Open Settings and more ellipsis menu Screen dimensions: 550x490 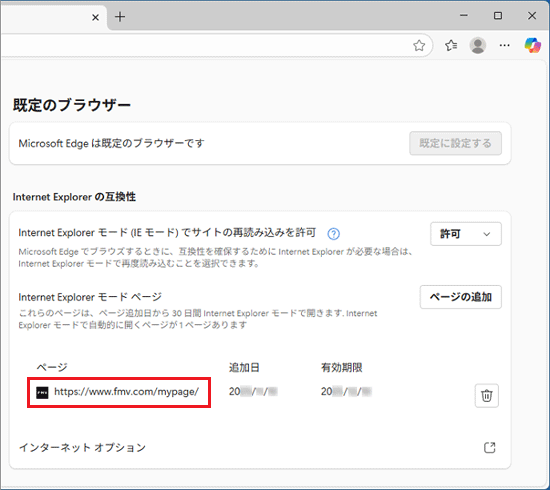pos(504,45)
